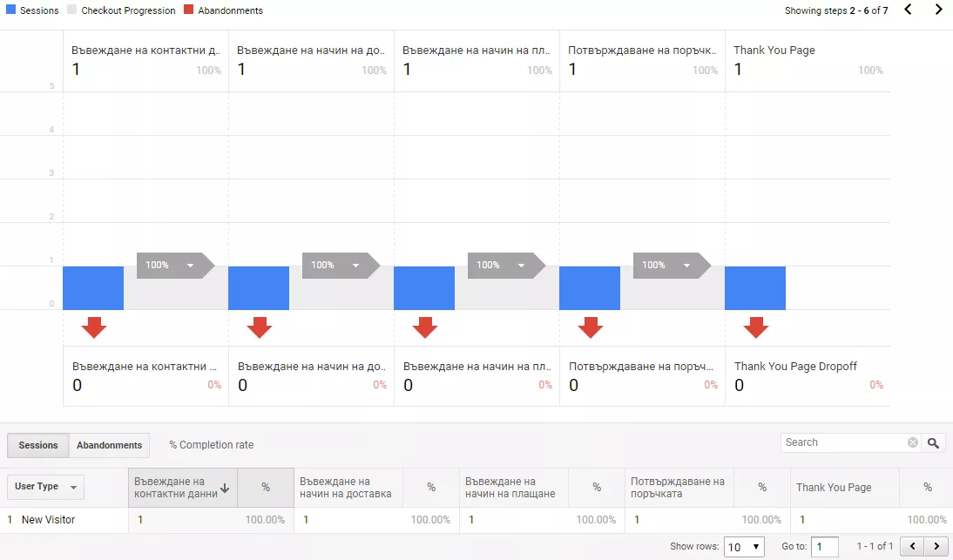
Task: Click red Abandonments legend swatch
Action: point(188,10)
